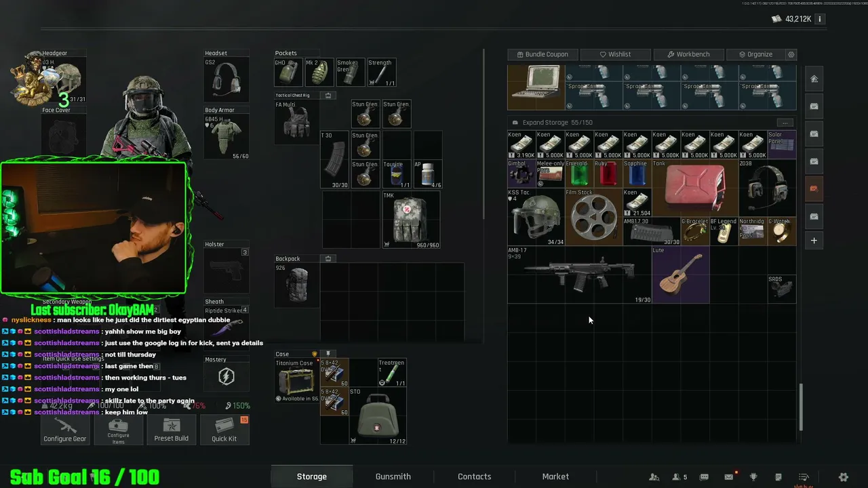
Task: Select the Sapphire gem in storage
Action: tap(637, 174)
